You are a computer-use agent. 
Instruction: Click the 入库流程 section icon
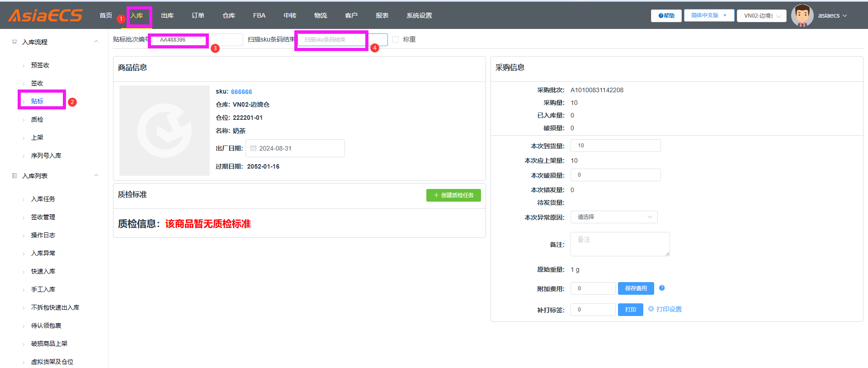point(14,42)
